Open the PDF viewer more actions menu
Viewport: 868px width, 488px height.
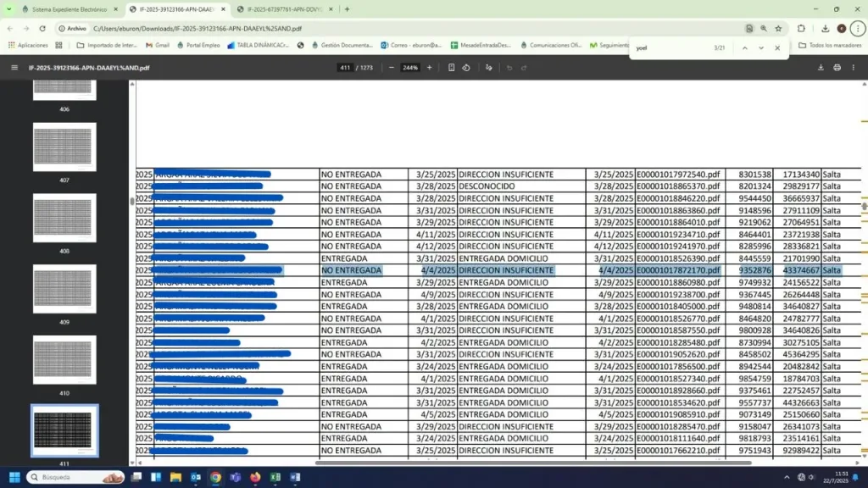(854, 67)
